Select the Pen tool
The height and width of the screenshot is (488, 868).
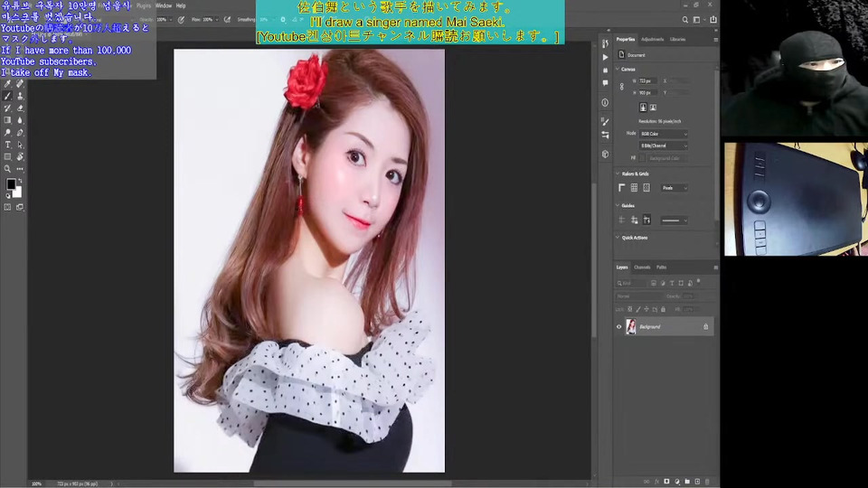tap(20, 133)
